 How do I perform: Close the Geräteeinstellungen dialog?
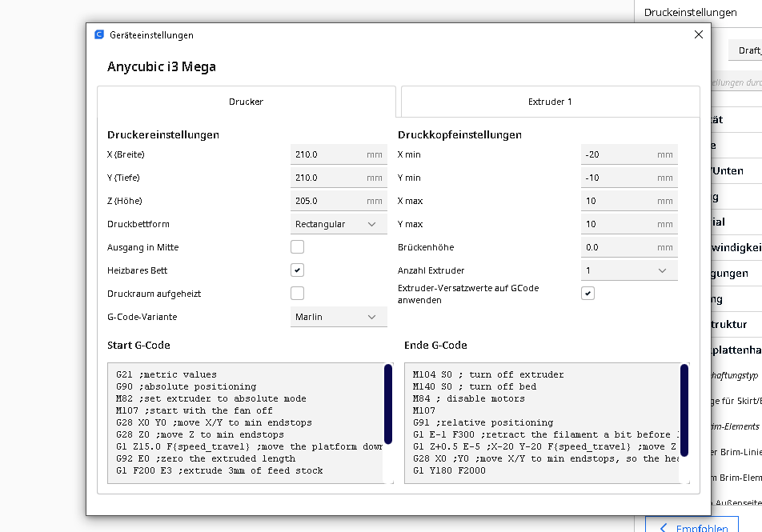click(x=698, y=34)
